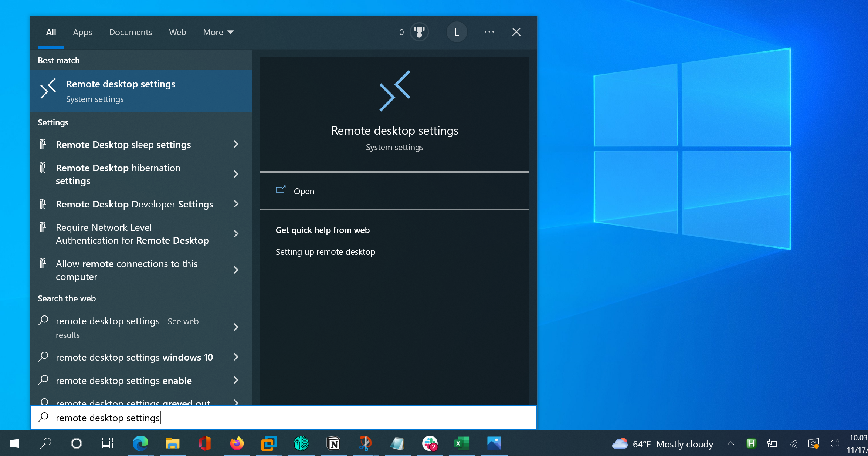The width and height of the screenshot is (868, 456).
Task: Open the More dropdown filter
Action: point(218,32)
